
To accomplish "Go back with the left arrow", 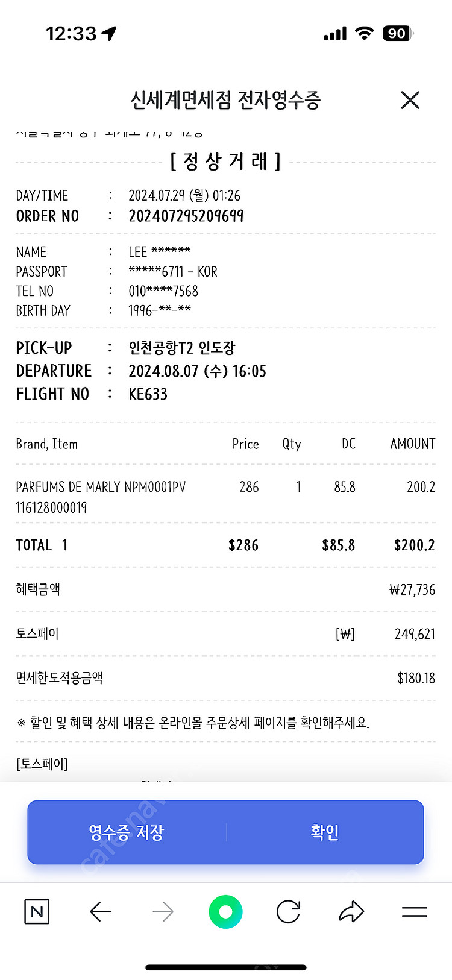I will tap(100, 912).
